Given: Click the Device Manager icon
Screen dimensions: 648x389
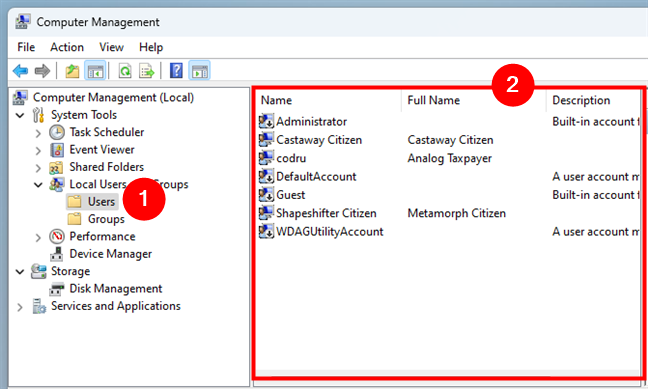Looking at the screenshot, I should [x=57, y=254].
